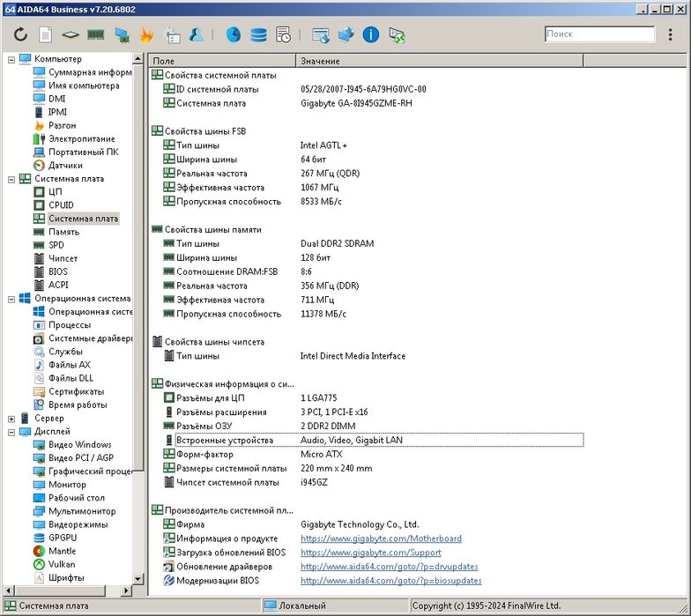Click the i945GZ chipset value
The image size is (691, 616).
coord(314,482)
